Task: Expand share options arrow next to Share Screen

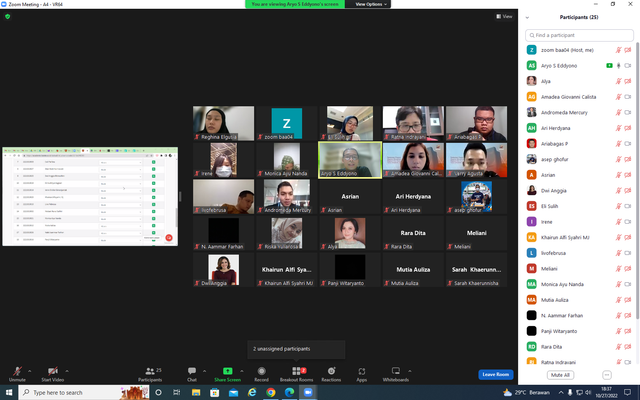Action: click(x=242, y=371)
